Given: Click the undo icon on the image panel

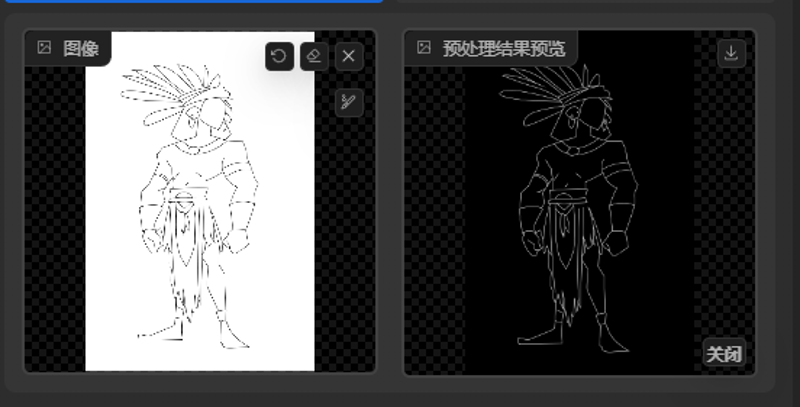Looking at the screenshot, I should pos(279,56).
